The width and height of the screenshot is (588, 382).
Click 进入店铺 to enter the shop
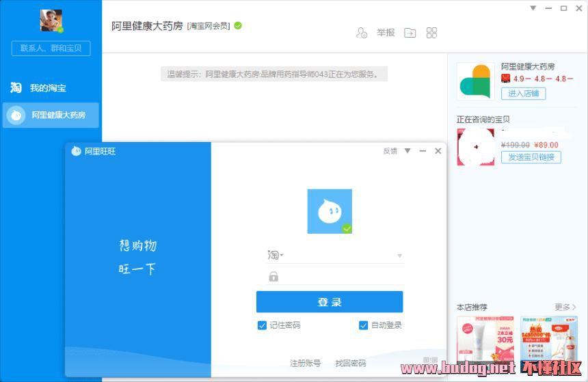(524, 94)
